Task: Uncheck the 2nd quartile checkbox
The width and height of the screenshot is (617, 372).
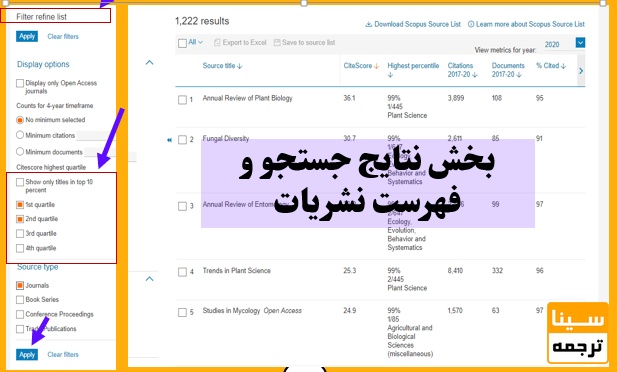Action: pyautogui.click(x=20, y=219)
